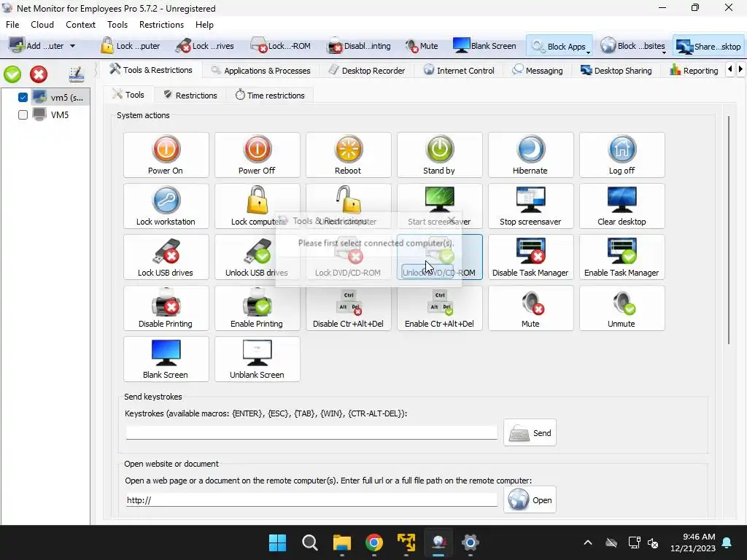Screen dimensions: 747x560
Task: Click Disable Task Manager action
Action: (x=531, y=257)
